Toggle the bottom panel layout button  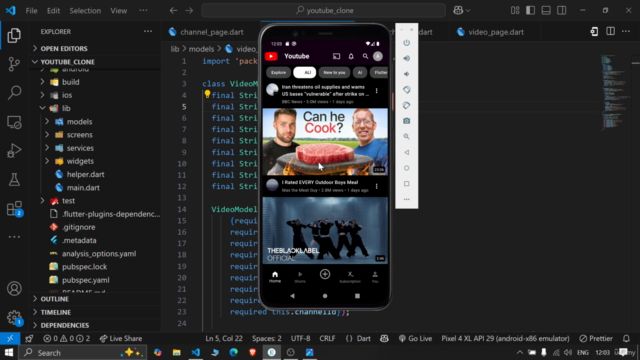pyautogui.click(x=546, y=11)
